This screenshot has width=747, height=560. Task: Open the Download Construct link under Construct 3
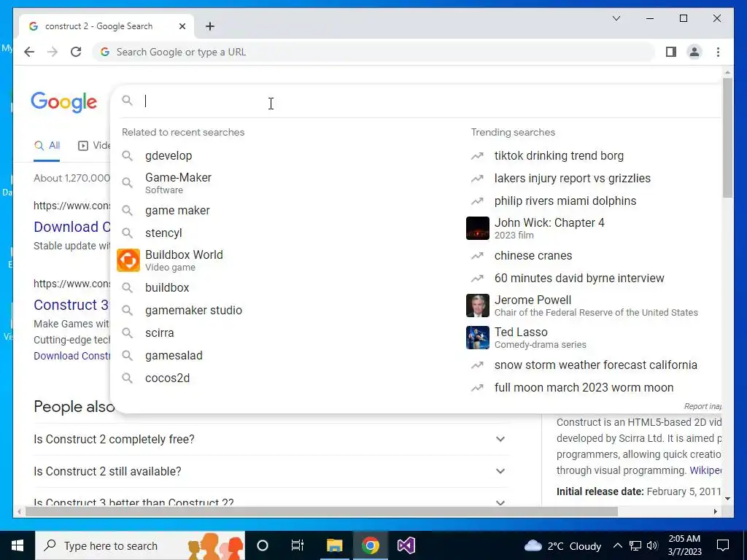[x=71, y=356]
